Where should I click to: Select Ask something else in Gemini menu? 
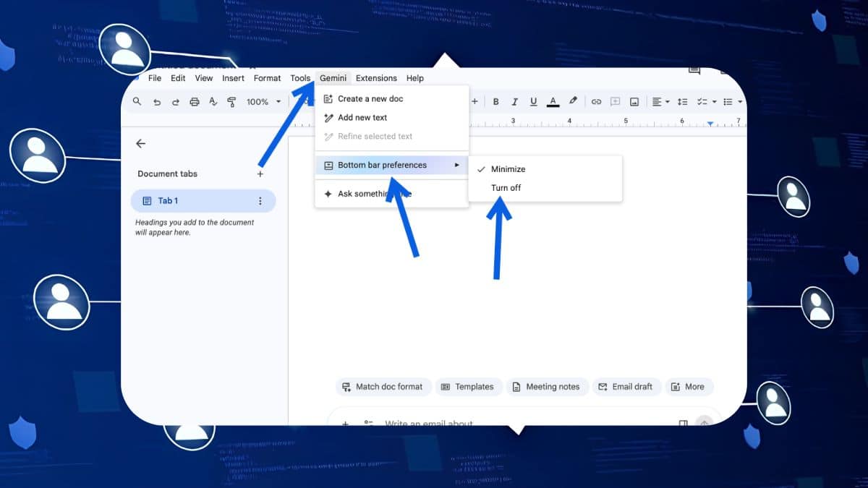tap(391, 194)
